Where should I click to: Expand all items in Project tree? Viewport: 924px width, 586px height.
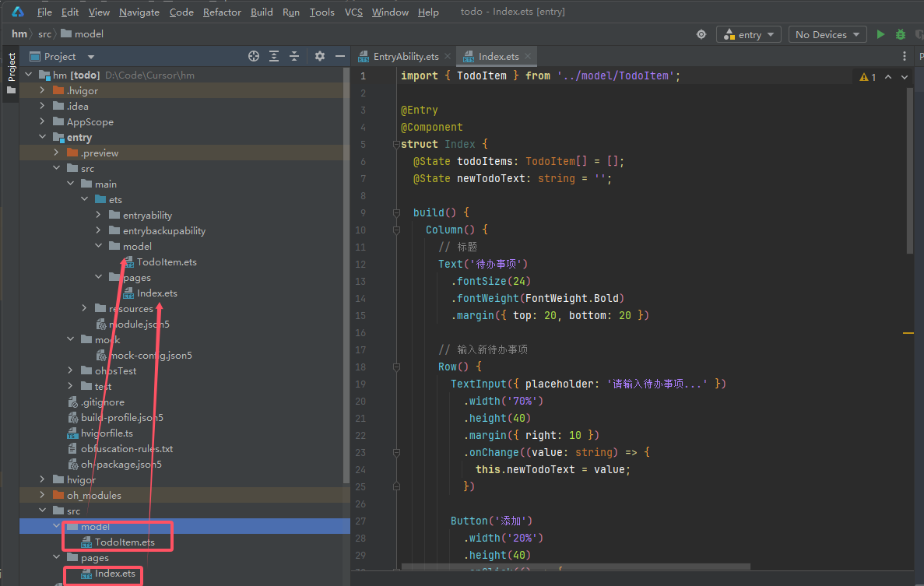(x=274, y=56)
